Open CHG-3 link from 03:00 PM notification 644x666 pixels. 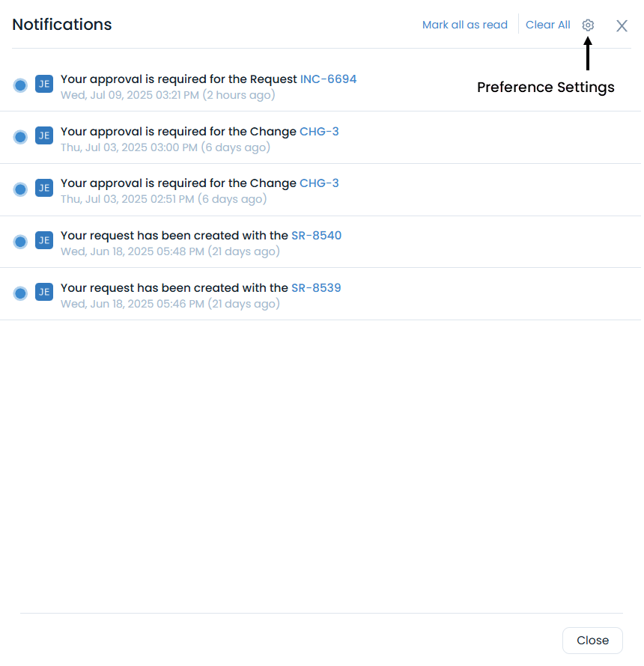click(x=319, y=132)
